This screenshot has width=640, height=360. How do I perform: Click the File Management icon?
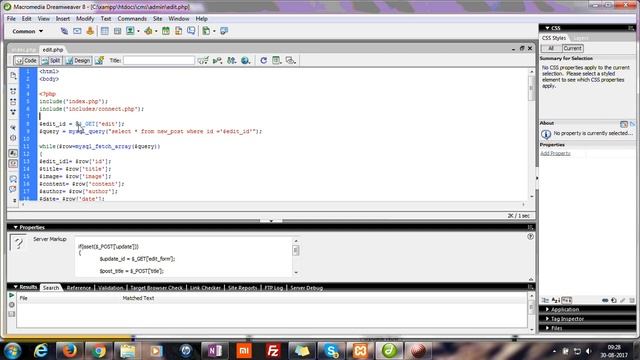(231, 60)
